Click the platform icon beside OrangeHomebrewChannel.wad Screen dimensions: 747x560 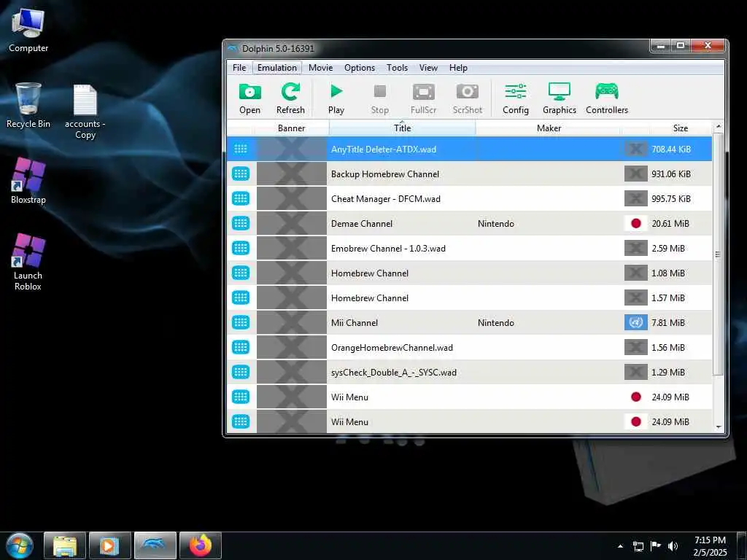coord(241,347)
